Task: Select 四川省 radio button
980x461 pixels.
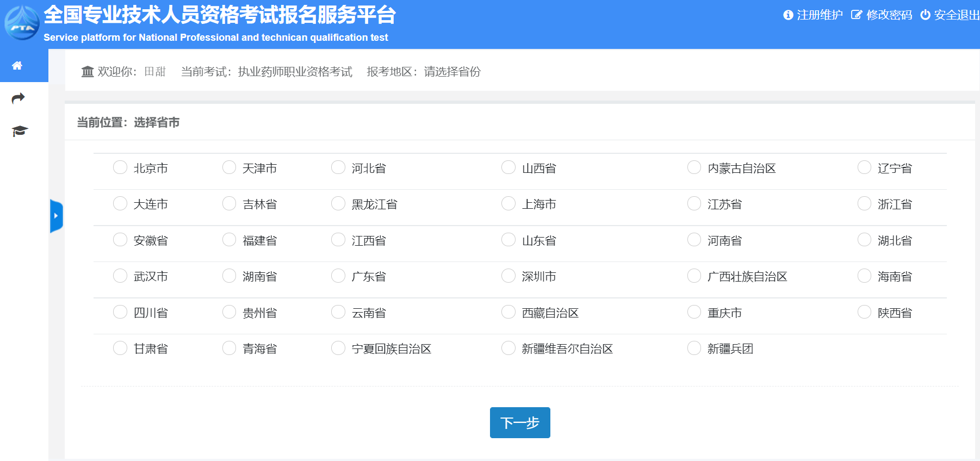Action: click(120, 312)
